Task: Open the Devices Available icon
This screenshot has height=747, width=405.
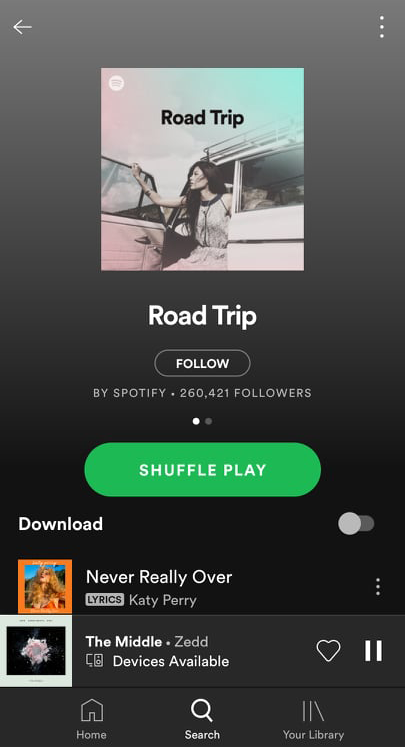Action: pos(94,661)
